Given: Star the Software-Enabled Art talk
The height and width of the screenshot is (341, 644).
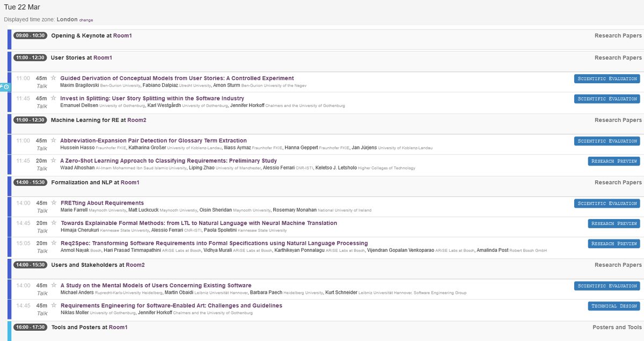Looking at the screenshot, I should [53, 306].
